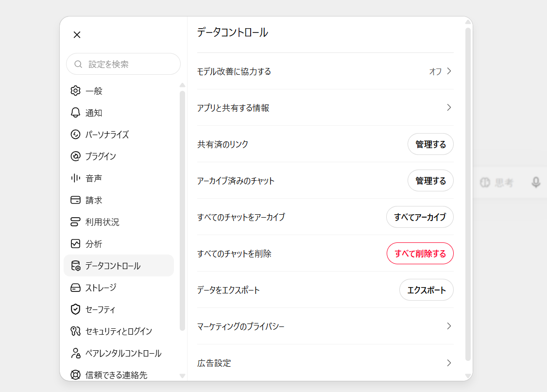Go to the 通知 settings section

pos(119,113)
